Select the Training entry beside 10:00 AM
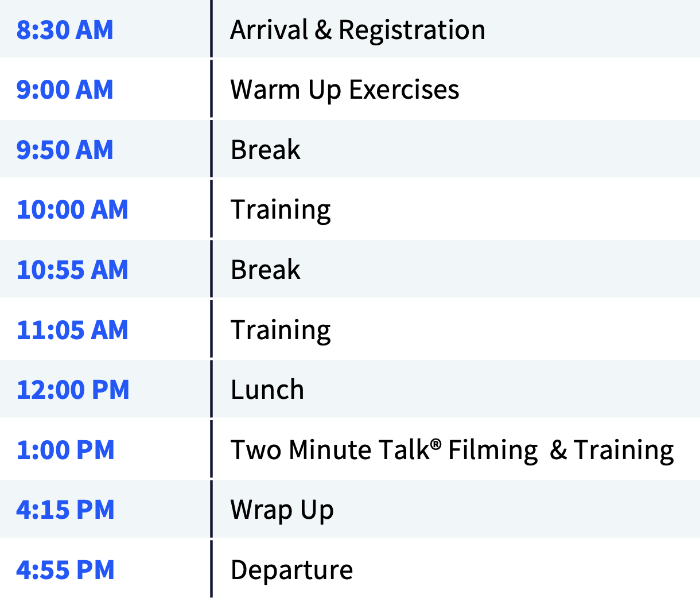Image resolution: width=700 pixels, height=598 pixels. (281, 210)
